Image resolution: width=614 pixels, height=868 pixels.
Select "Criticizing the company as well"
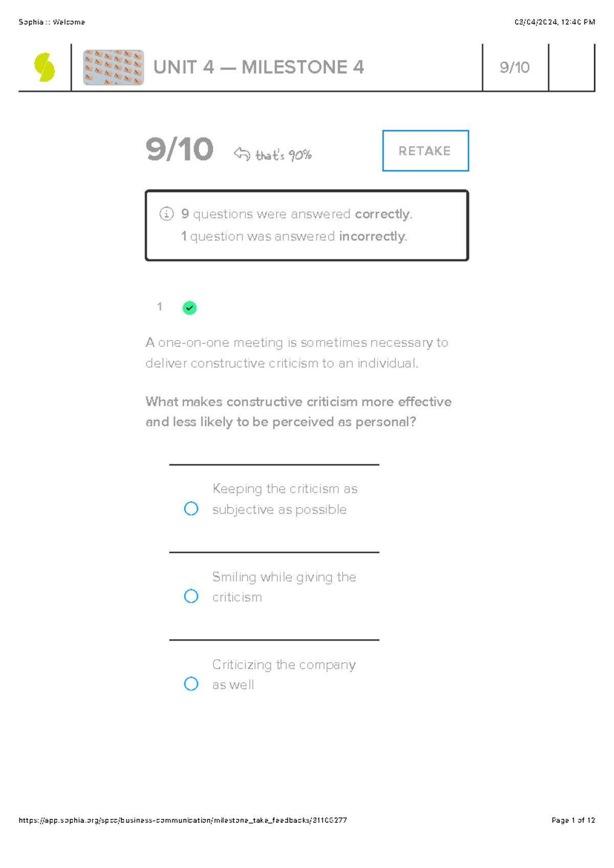tap(191, 684)
